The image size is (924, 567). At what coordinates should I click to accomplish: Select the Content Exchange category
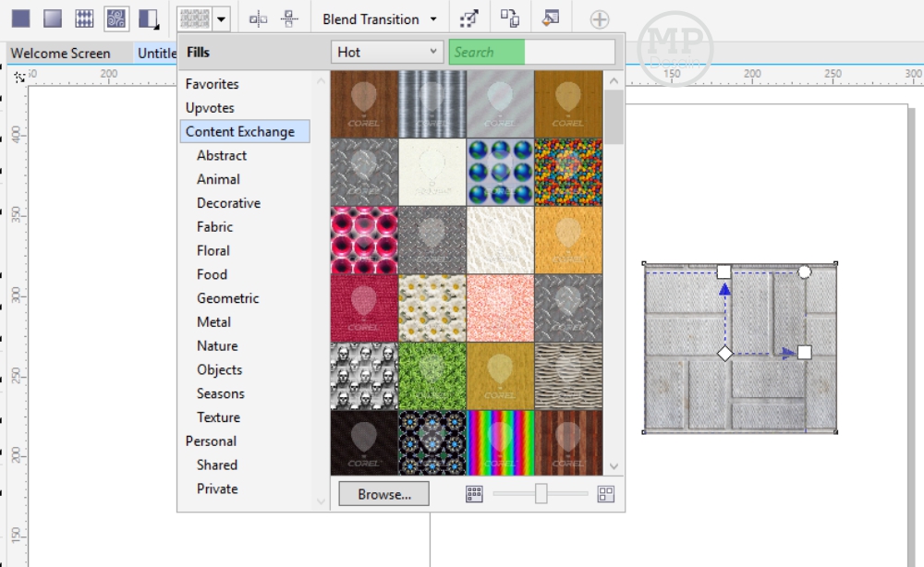(x=242, y=131)
